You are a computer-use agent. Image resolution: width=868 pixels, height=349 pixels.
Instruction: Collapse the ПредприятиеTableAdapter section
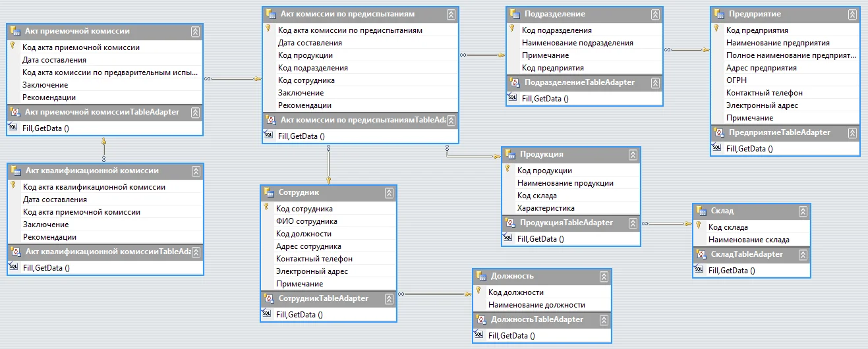852,133
